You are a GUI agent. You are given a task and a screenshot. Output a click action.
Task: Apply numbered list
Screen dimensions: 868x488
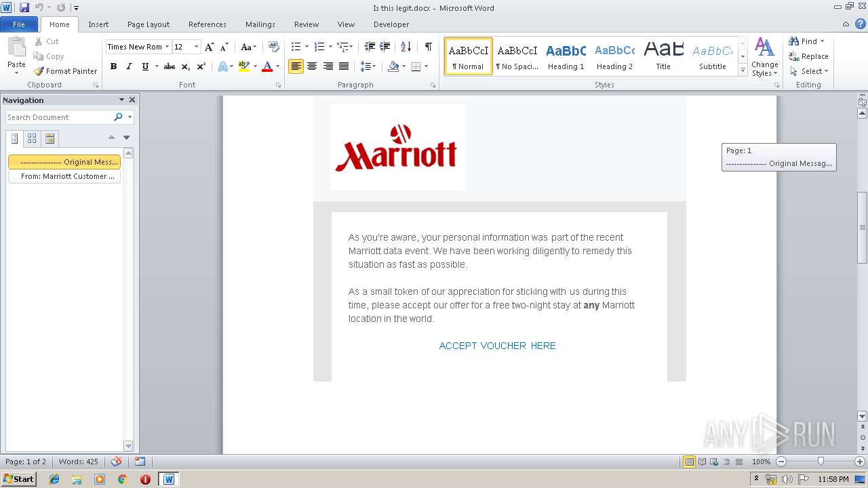click(x=319, y=47)
